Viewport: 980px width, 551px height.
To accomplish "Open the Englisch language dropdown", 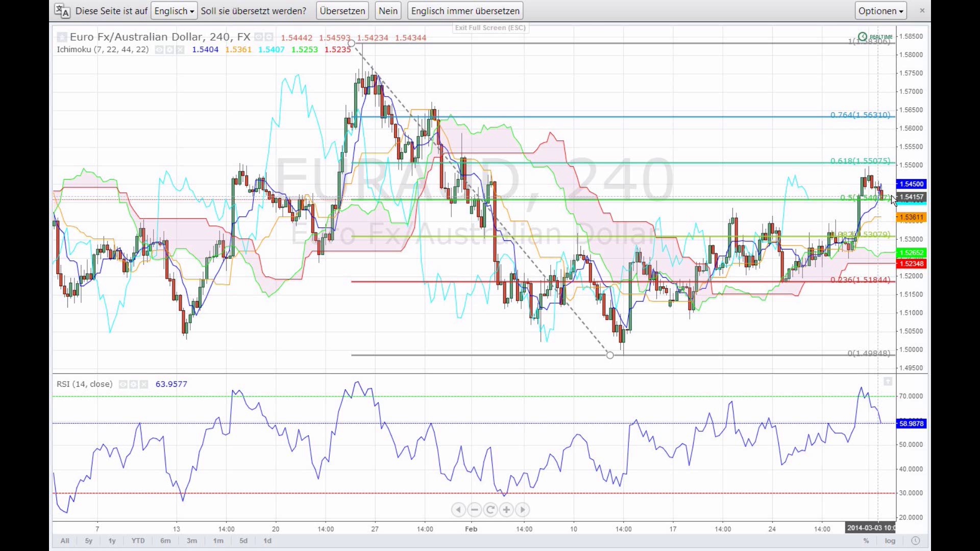I will coord(174,11).
